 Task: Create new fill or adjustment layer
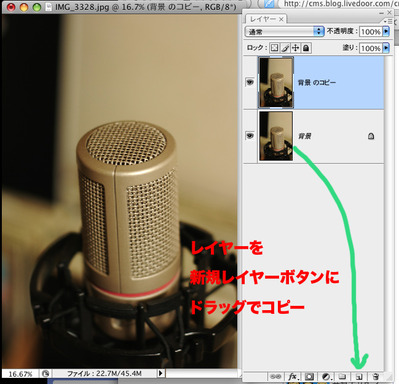[327, 377]
